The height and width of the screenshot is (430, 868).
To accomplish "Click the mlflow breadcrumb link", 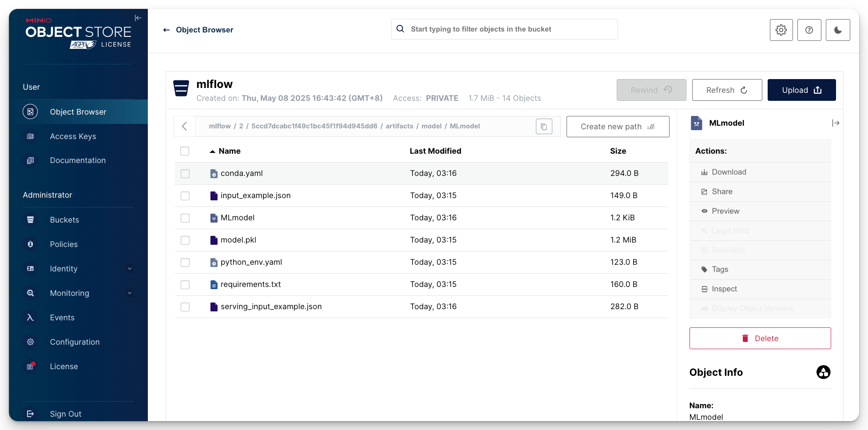I will [x=220, y=126].
